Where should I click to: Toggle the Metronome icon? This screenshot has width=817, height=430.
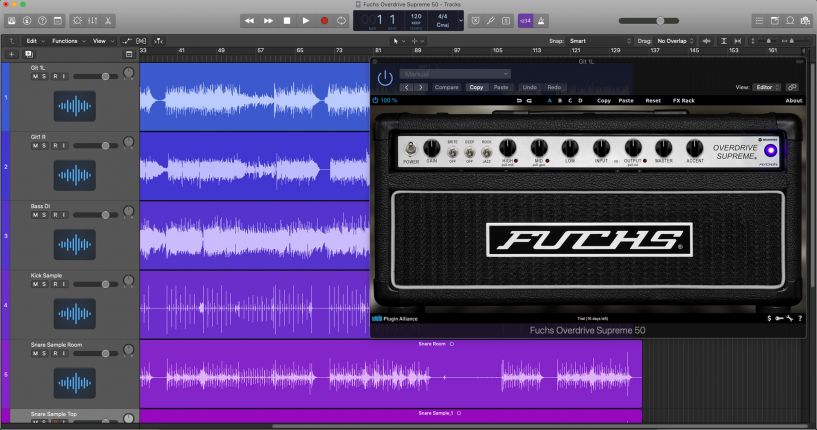[541, 21]
